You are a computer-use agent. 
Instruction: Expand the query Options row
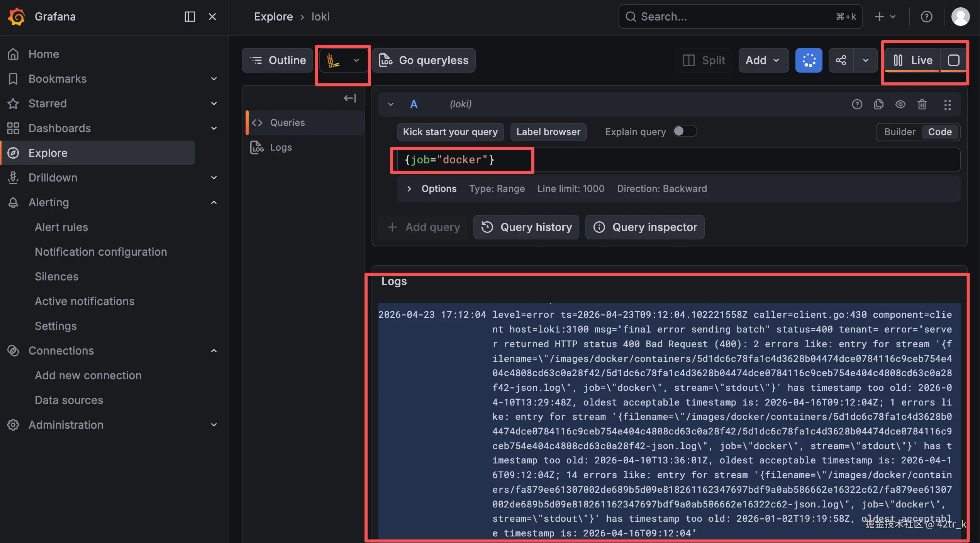[409, 189]
